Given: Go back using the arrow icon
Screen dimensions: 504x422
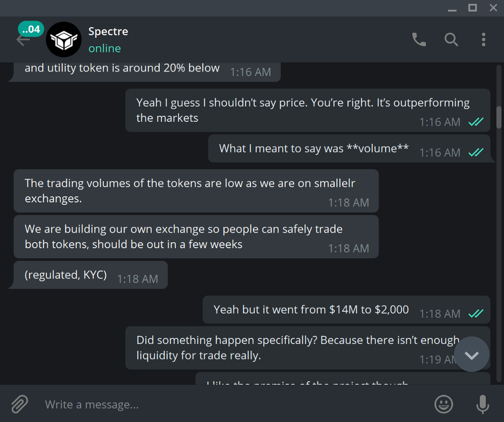Looking at the screenshot, I should (x=23, y=40).
